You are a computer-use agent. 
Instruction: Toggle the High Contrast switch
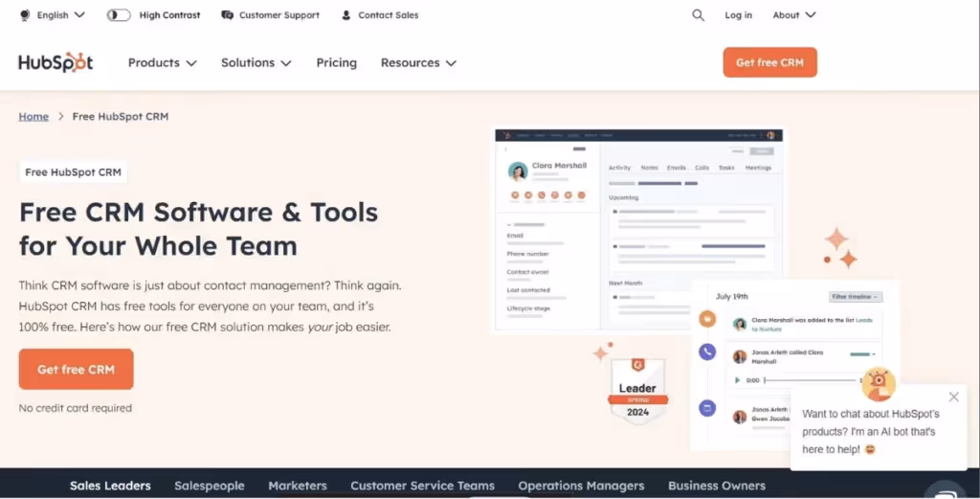[x=118, y=15]
